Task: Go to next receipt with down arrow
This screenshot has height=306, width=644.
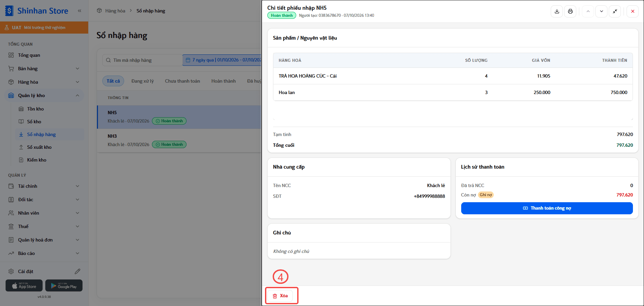Action: click(601, 11)
